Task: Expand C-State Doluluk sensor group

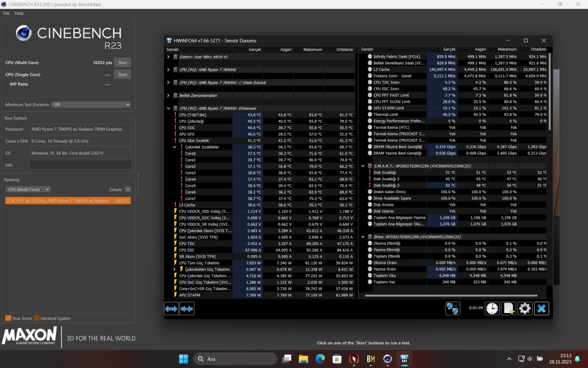Action: tap(168, 82)
